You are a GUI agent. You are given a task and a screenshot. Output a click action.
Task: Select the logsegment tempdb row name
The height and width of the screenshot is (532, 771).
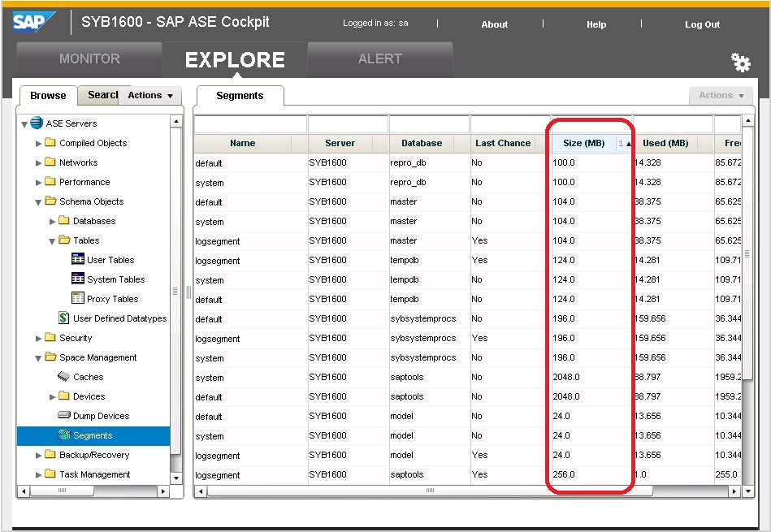coord(218,261)
